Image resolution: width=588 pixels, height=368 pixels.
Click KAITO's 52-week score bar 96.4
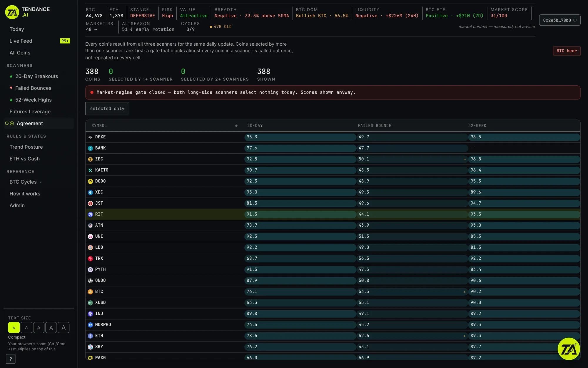coord(524,170)
